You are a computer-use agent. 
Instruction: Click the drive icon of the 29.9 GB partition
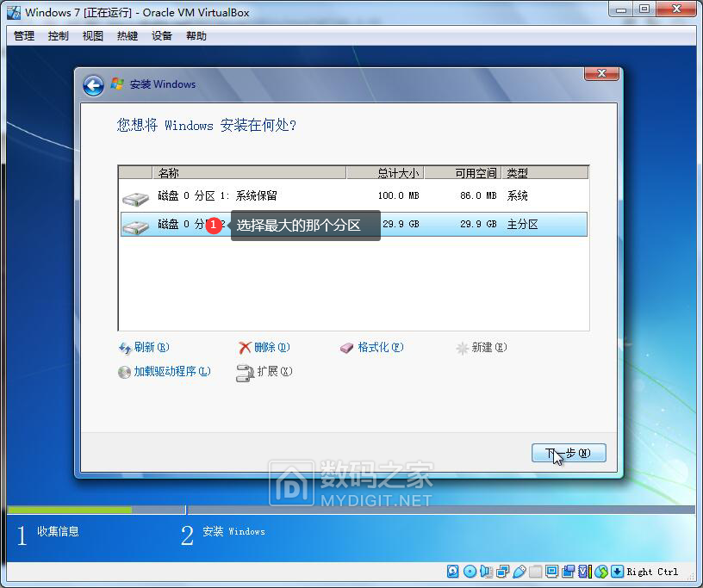point(135,226)
